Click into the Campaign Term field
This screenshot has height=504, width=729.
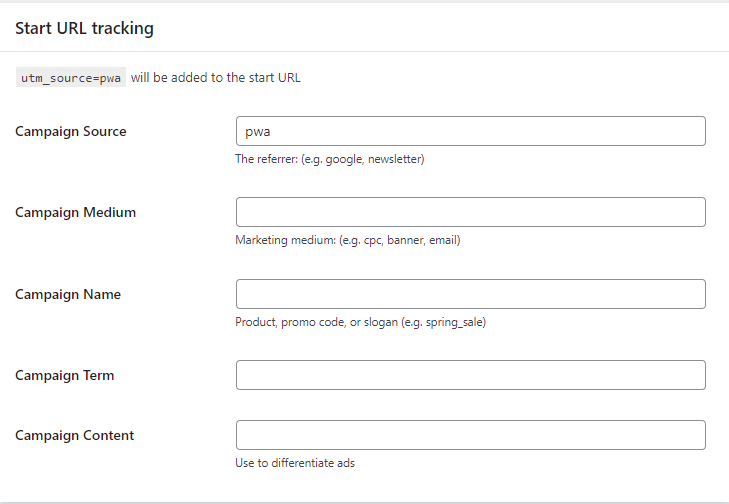click(x=471, y=375)
